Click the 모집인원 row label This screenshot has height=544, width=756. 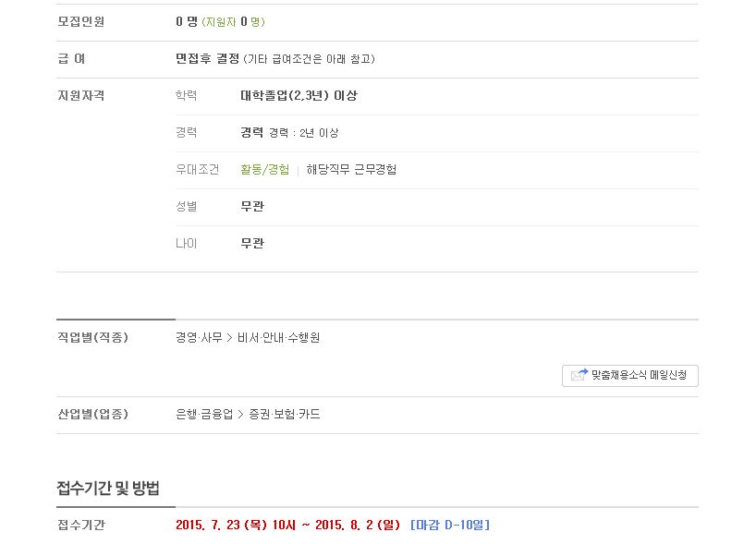[x=81, y=21]
